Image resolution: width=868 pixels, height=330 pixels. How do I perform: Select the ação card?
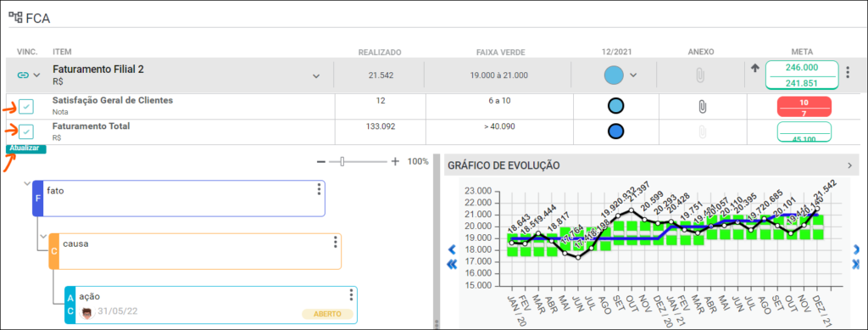tap(211, 305)
